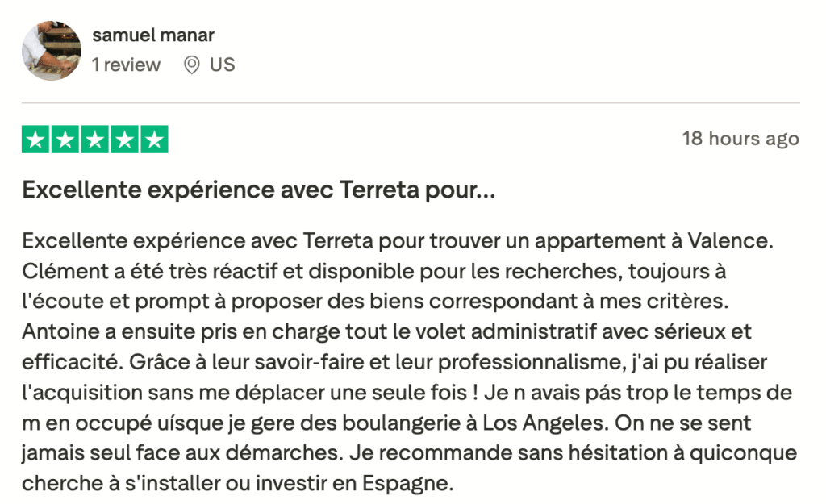Click the fourth green rating star
Screen dimensions: 826x504
124,140
